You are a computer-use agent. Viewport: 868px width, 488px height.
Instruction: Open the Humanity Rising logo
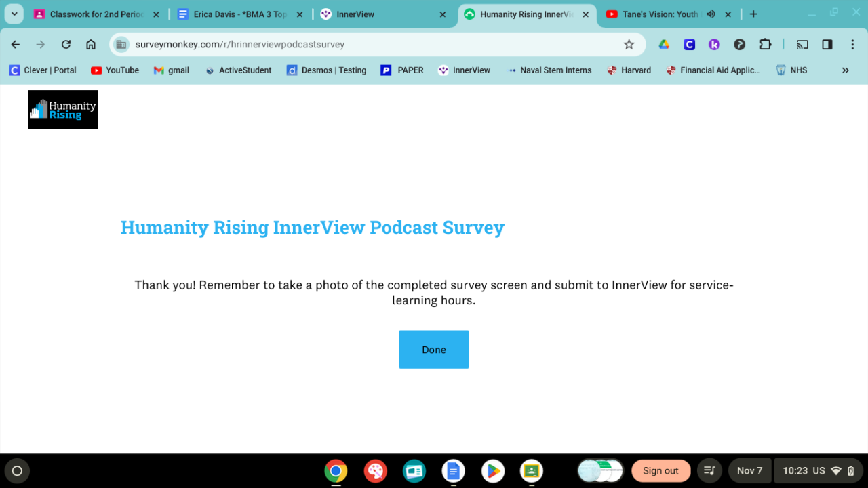(63, 110)
